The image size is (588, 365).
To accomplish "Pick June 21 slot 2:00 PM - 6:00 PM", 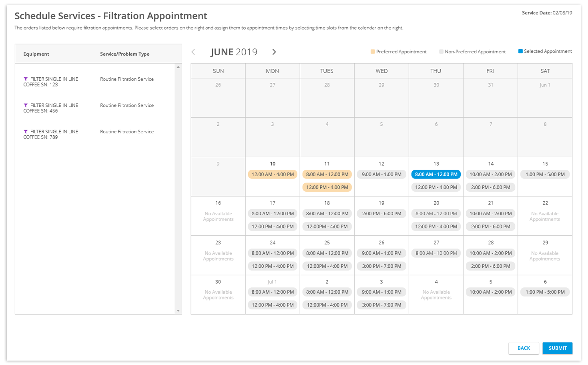I will [x=490, y=227].
